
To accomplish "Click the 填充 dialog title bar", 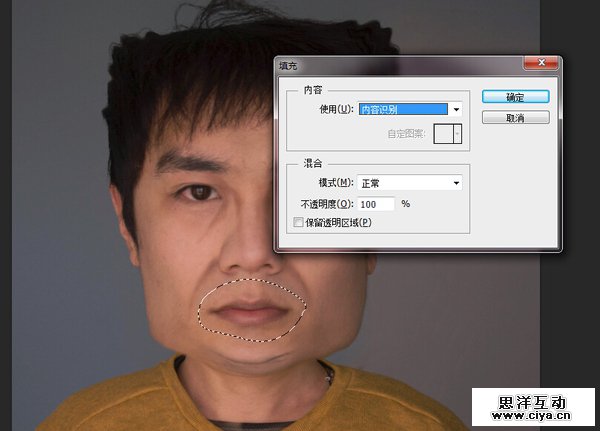I will [400, 64].
